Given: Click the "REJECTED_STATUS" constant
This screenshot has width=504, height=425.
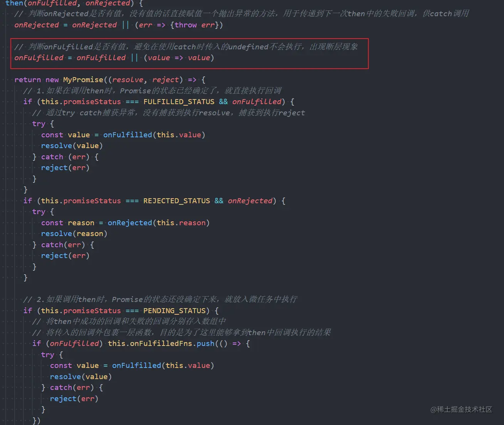Looking at the screenshot, I should point(176,201).
